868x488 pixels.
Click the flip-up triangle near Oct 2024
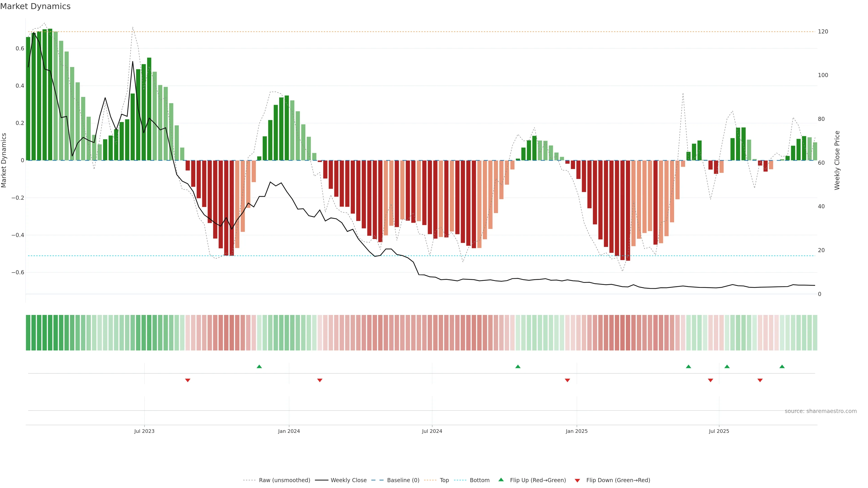click(x=518, y=366)
